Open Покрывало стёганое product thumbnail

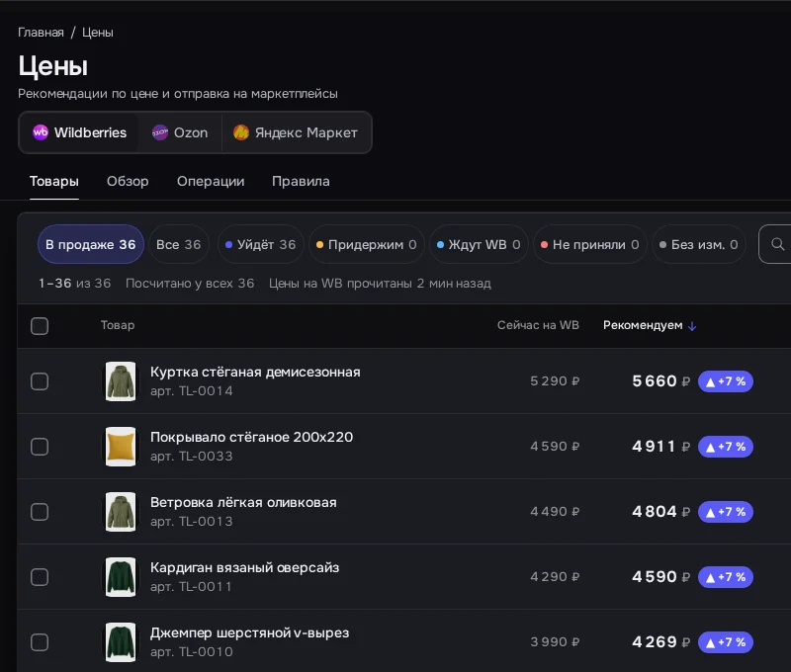121,447
